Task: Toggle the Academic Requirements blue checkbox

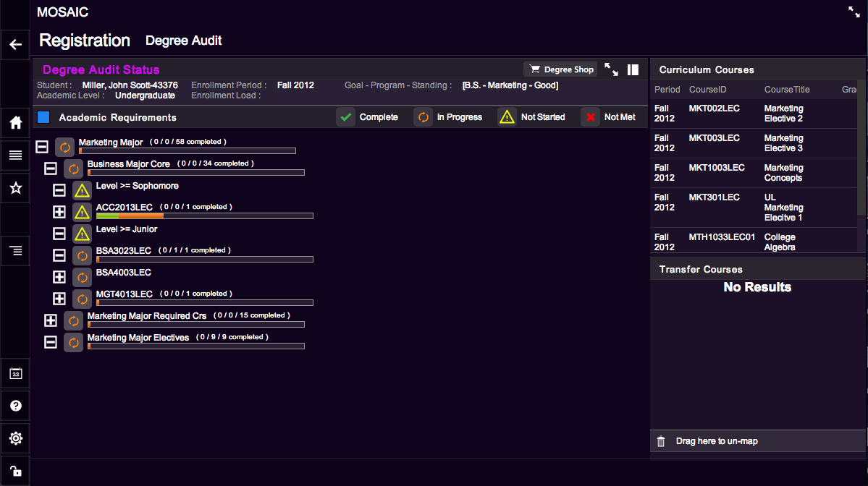Action: tap(43, 117)
